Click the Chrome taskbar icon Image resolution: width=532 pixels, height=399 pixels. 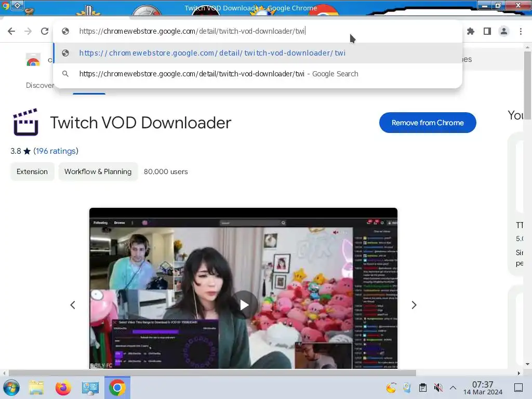pos(117,388)
